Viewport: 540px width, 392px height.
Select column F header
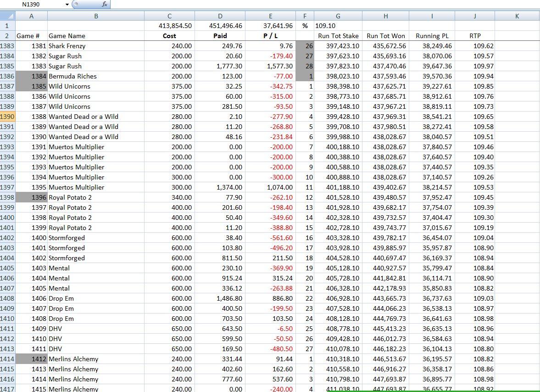point(305,16)
